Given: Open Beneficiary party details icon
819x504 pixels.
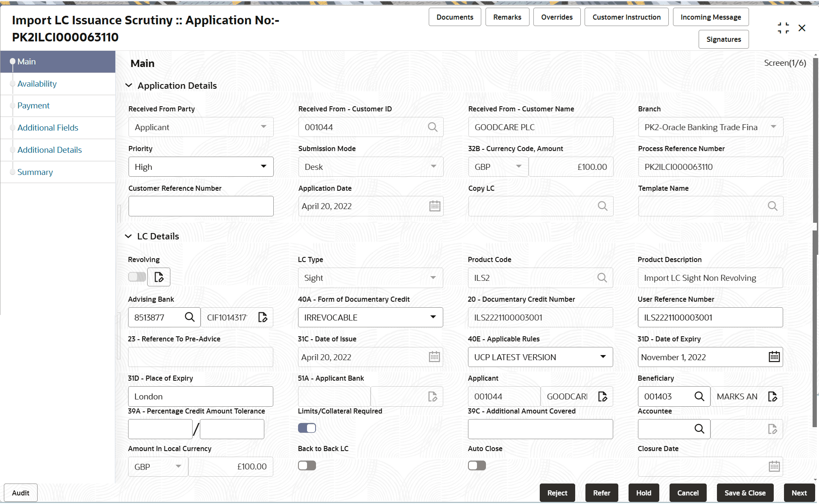Looking at the screenshot, I should 772,396.
